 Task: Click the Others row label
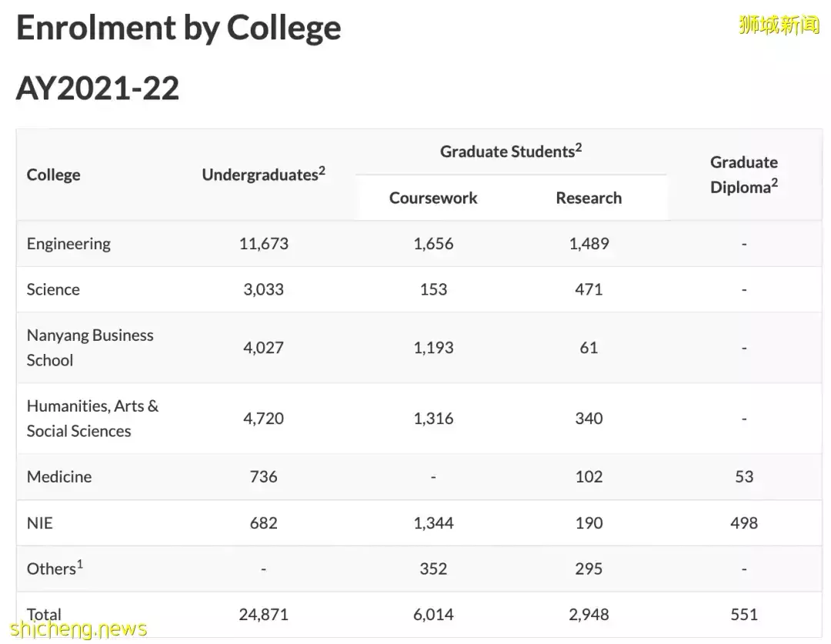point(54,569)
